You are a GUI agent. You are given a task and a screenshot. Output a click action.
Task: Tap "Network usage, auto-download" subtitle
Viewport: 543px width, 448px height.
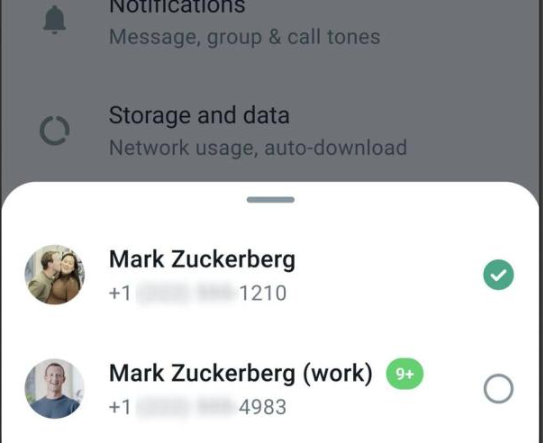click(258, 148)
